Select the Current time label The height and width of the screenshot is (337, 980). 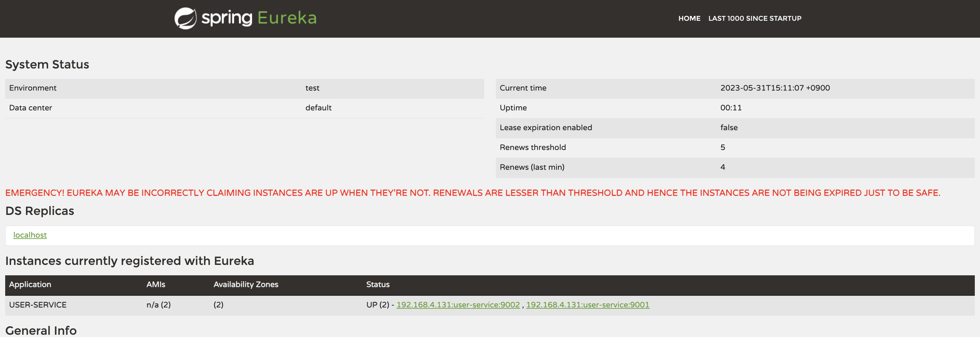coord(523,88)
